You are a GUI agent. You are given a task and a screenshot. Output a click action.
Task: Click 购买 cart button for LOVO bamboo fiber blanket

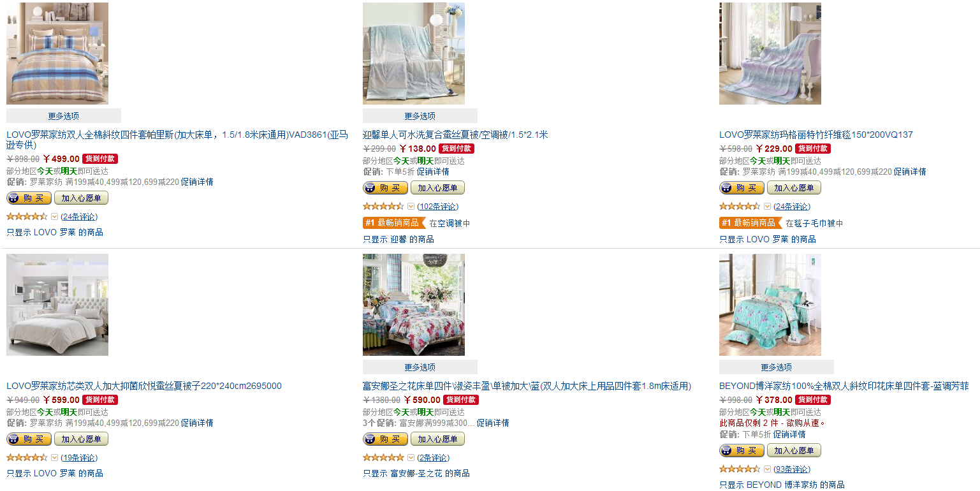(x=742, y=187)
